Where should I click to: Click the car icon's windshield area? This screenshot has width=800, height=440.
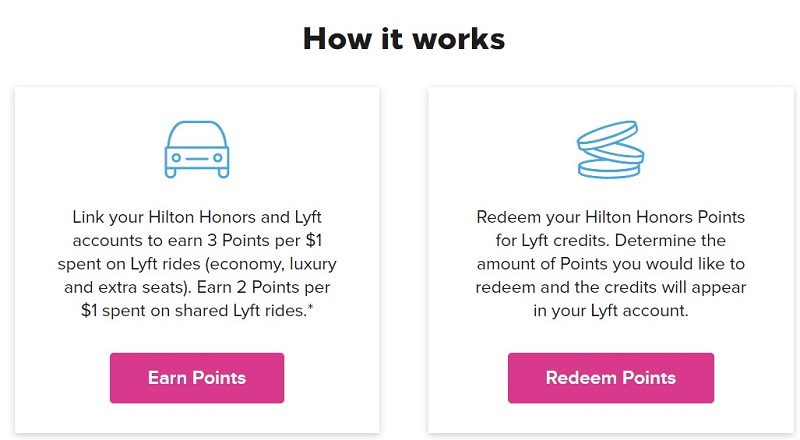click(197, 134)
